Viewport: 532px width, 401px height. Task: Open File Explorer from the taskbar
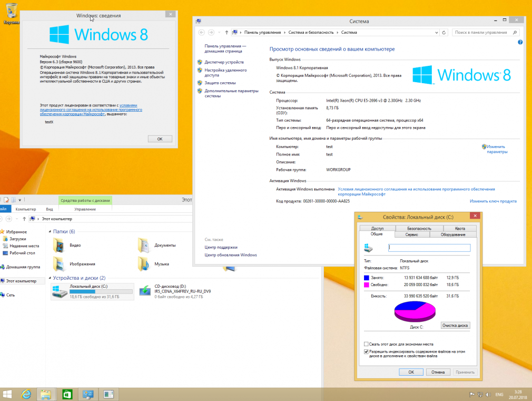[x=46, y=394]
